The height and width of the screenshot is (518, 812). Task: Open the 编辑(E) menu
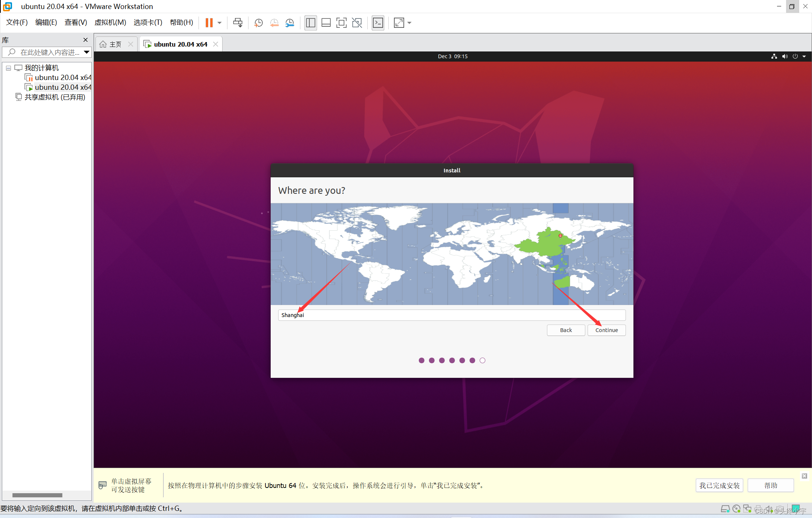coord(46,23)
